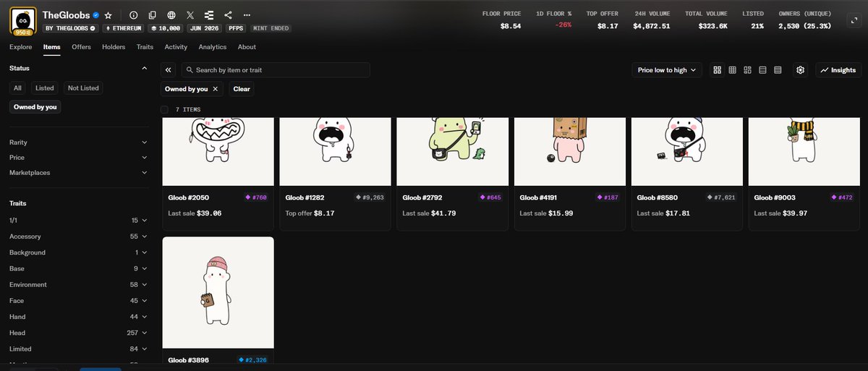
Task: Expand the Marketplaces filter
Action: (x=78, y=173)
